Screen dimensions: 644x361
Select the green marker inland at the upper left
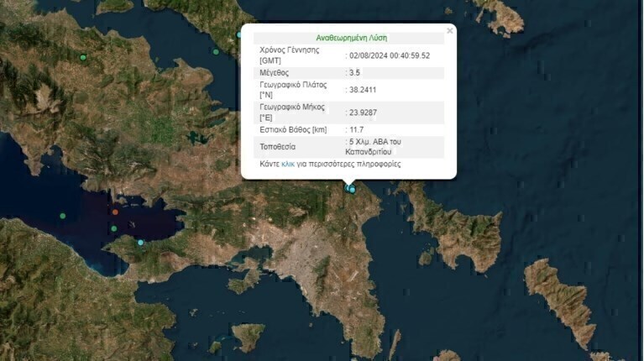point(83,57)
